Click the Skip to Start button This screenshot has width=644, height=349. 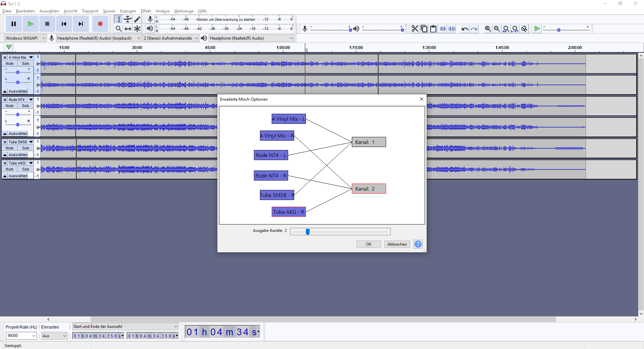[64, 24]
